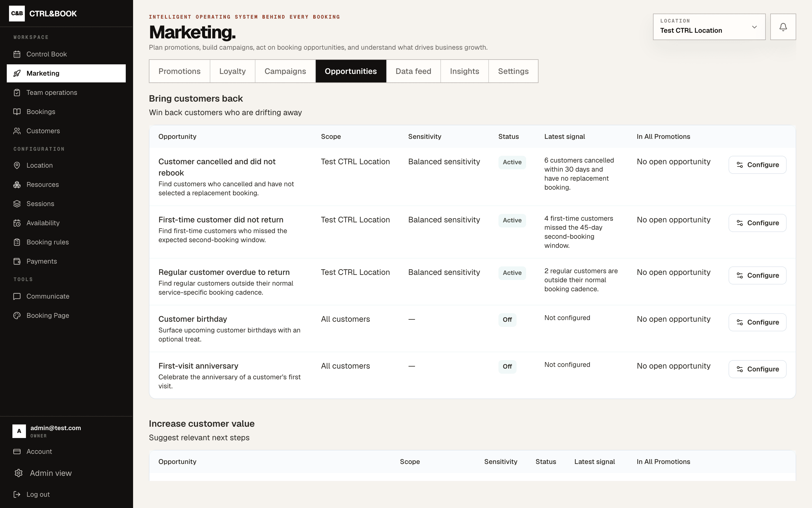Switch to the Promotions tab
Viewport: 812px width, 508px height.
(180, 71)
